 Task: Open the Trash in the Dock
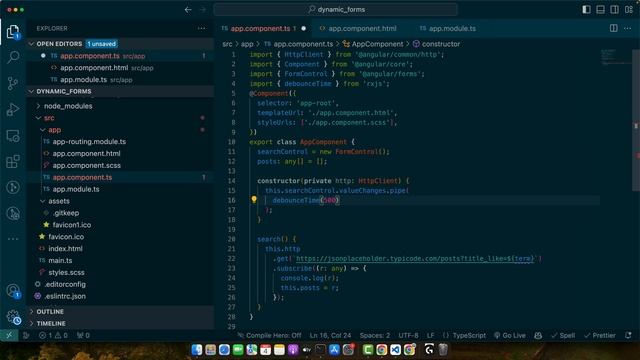443,349
